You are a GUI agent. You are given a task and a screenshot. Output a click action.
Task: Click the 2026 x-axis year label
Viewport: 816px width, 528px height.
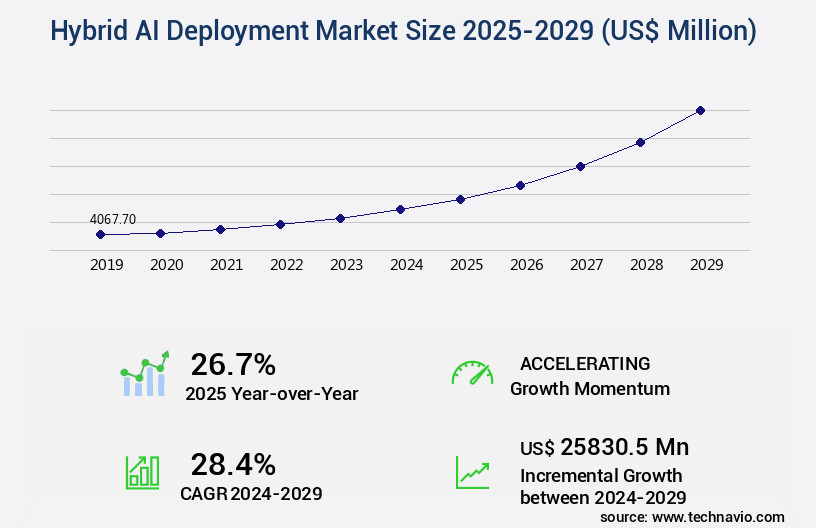tap(526, 265)
